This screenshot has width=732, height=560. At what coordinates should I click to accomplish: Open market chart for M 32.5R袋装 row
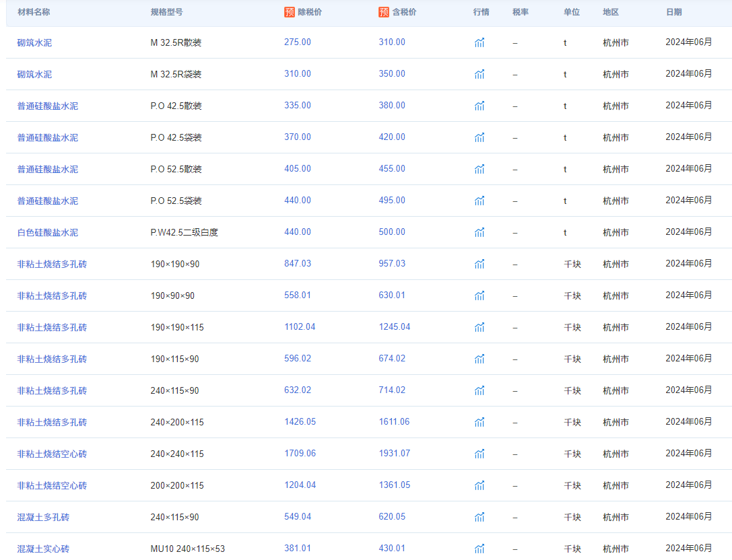click(479, 74)
